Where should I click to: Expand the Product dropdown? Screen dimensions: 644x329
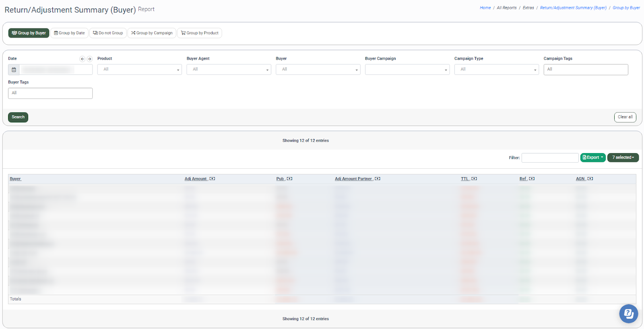pyautogui.click(x=139, y=70)
